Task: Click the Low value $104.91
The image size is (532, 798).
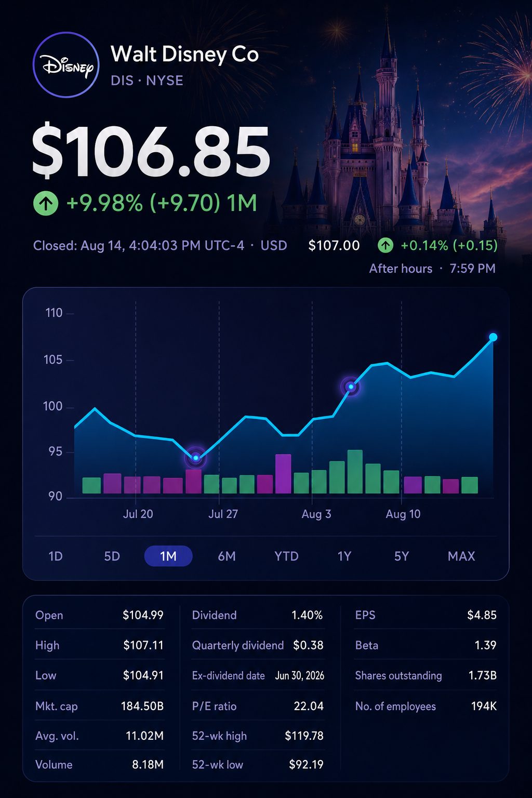Action: (143, 675)
